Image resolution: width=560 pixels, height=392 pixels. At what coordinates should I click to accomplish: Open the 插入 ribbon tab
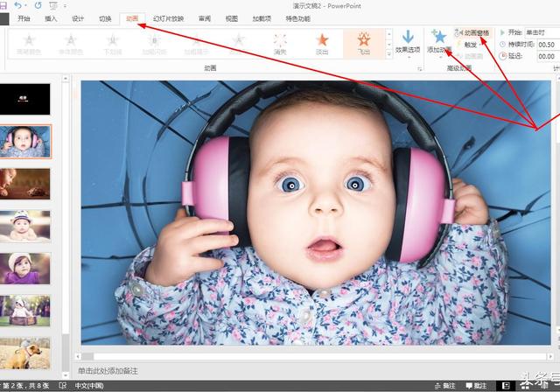[x=51, y=18]
